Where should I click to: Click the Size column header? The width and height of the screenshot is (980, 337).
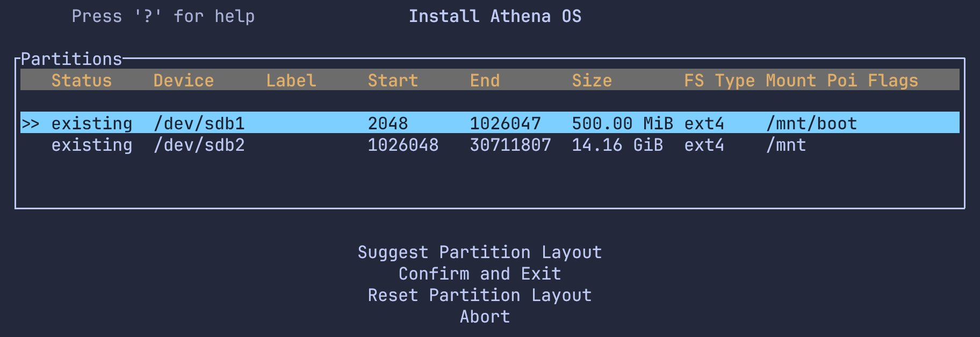click(592, 80)
